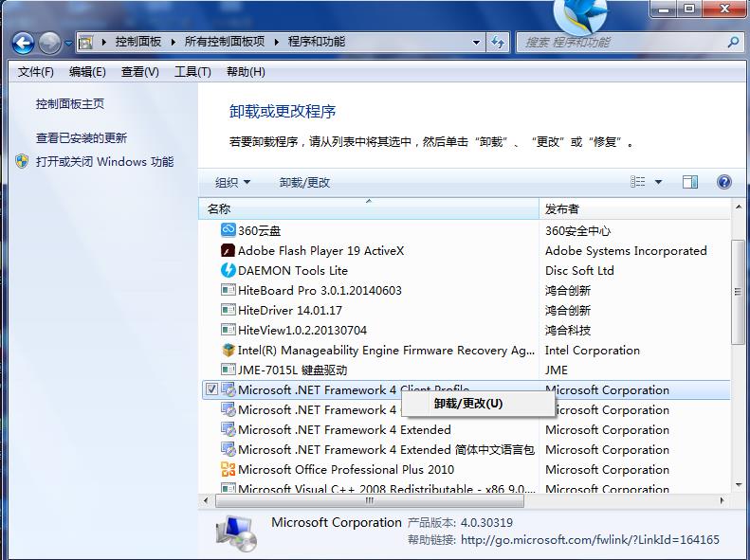Click .NET Framework 4 Extended 简体中文语言包 icon
The height and width of the screenshot is (560, 750).
pyautogui.click(x=229, y=449)
